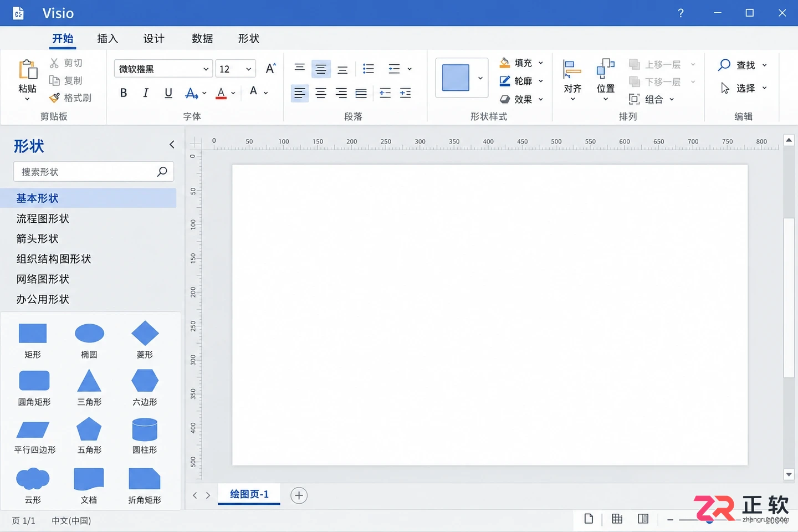The width and height of the screenshot is (798, 532).
Task: Click the blue shape style swatch
Action: pyautogui.click(x=456, y=78)
